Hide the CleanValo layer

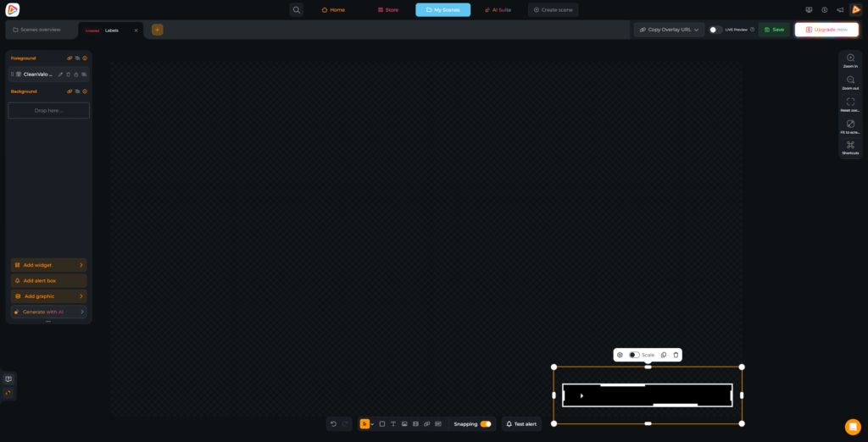[x=84, y=75]
